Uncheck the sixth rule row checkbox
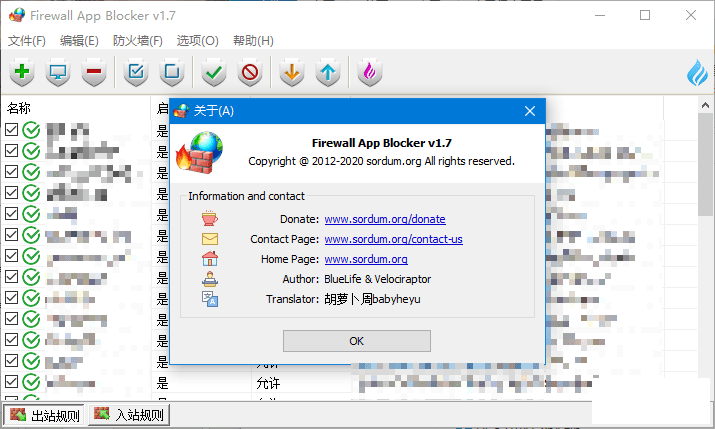 12,234
